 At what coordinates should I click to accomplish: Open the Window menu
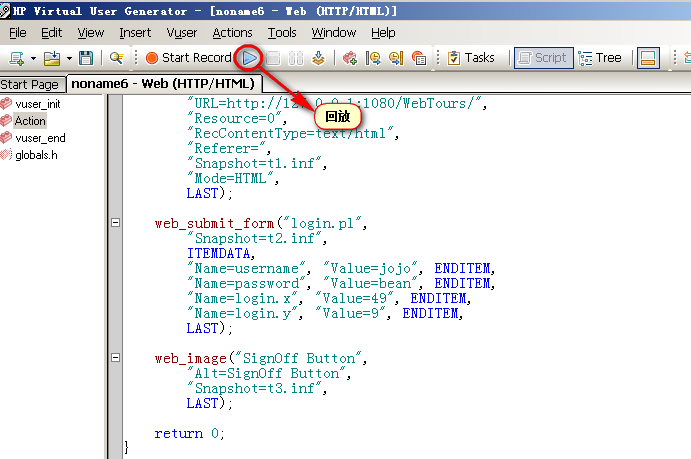tap(334, 33)
